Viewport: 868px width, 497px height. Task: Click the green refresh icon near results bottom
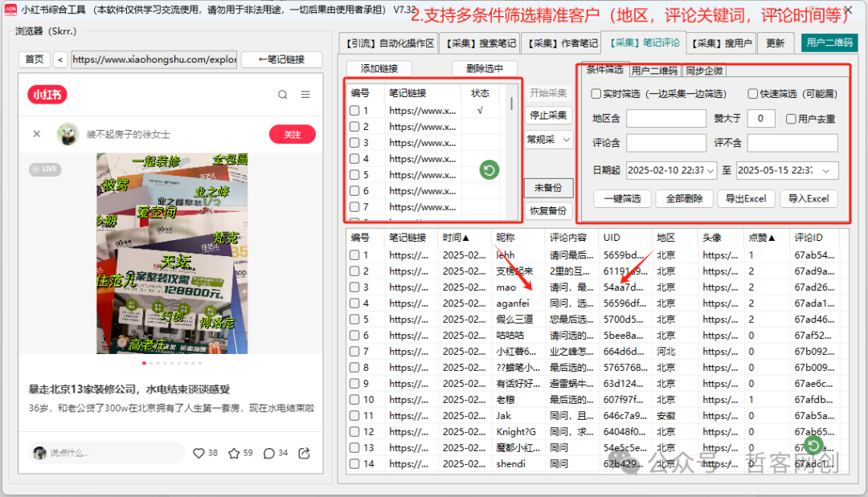tap(813, 445)
